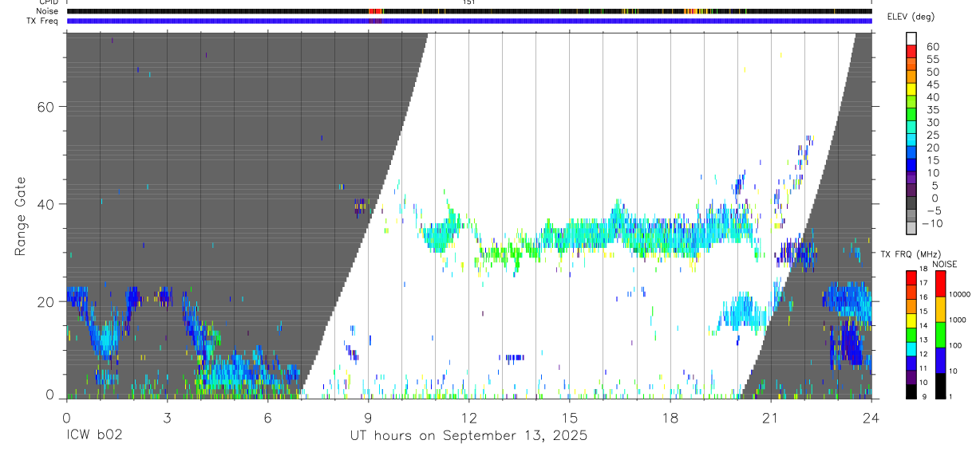Click the 3 hour tick label
The width and height of the screenshot is (980, 452).
coord(167,418)
